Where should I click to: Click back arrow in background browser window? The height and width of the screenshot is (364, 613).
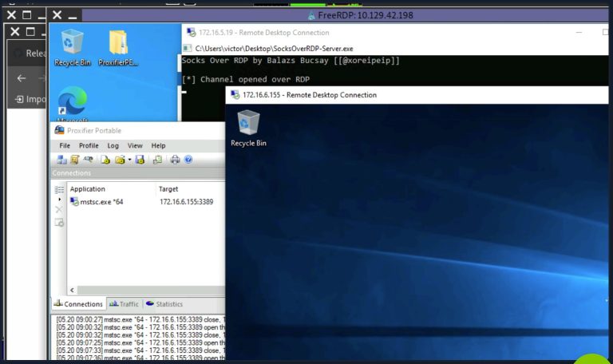point(22,78)
